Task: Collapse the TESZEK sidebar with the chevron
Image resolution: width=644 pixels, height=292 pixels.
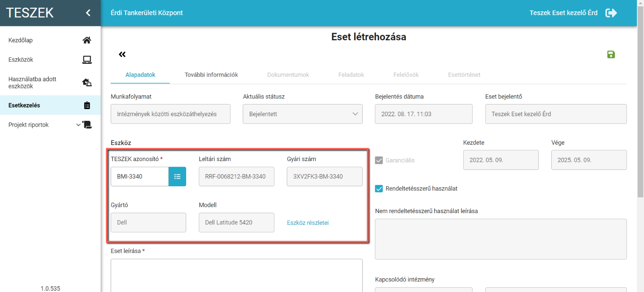Action: 88,13
